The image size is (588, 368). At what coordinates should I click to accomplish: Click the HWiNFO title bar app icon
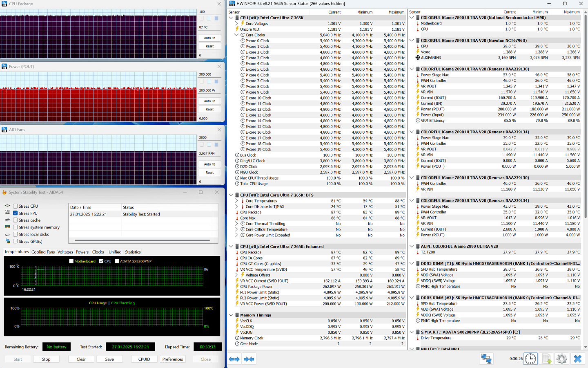coord(232,4)
